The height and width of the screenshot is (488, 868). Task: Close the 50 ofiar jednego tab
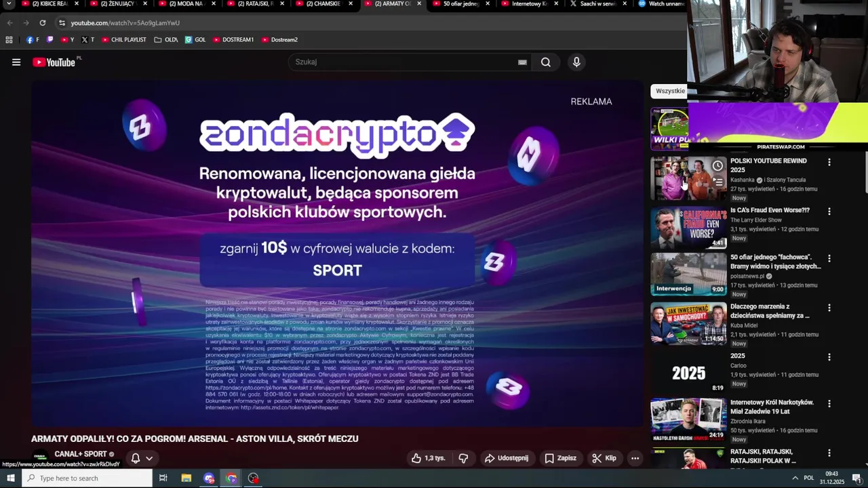pos(488,4)
